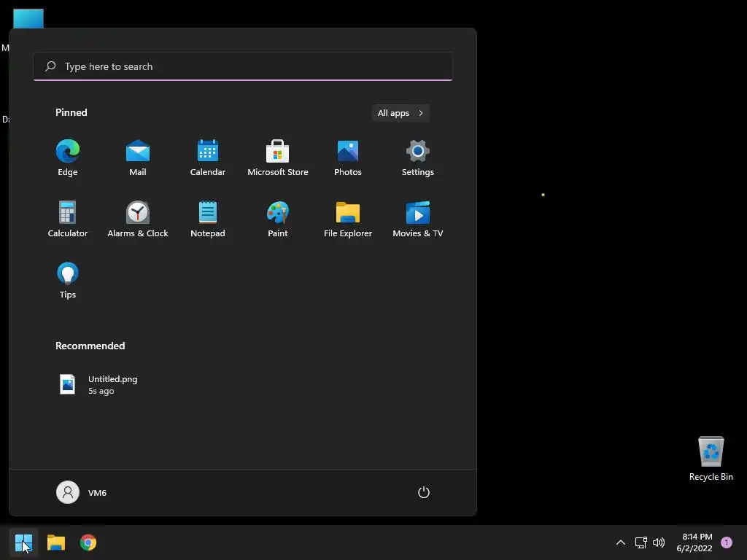Open Notepad
The width and height of the screenshot is (747, 560).
click(208, 219)
